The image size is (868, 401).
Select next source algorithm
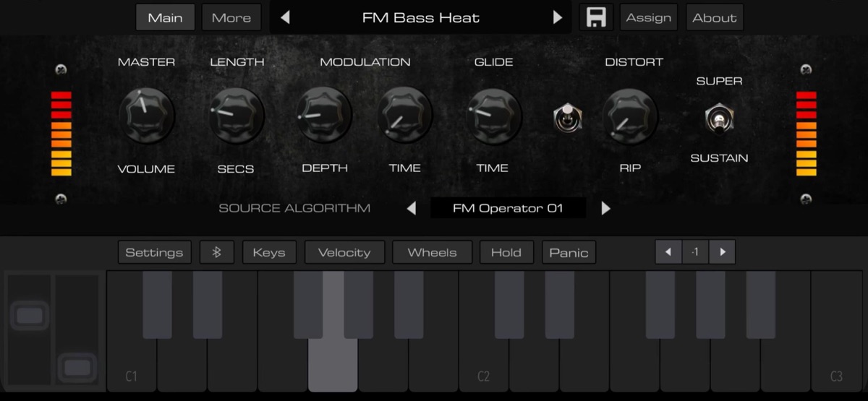(605, 208)
